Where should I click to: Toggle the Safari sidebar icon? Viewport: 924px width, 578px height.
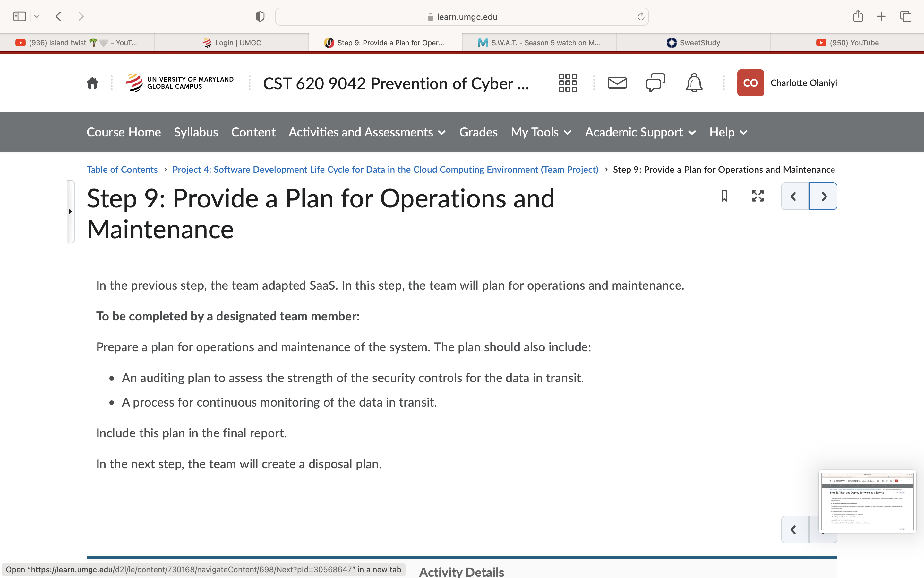pos(20,16)
